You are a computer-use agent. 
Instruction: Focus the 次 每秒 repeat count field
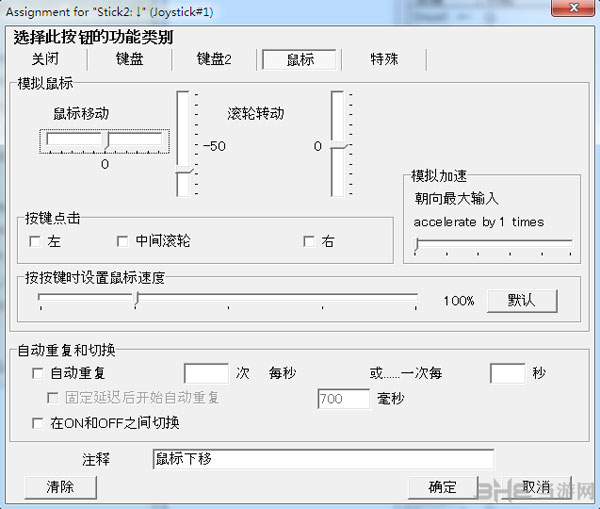(x=206, y=373)
